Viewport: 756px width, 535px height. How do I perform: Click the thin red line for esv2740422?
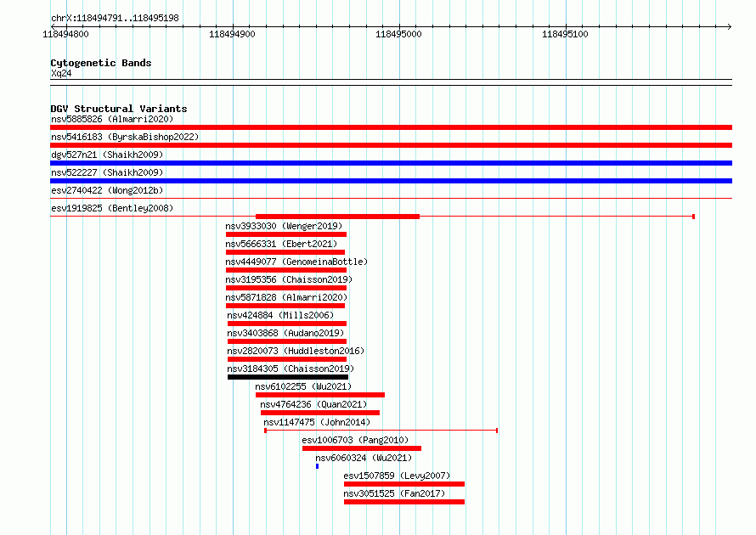click(391, 198)
